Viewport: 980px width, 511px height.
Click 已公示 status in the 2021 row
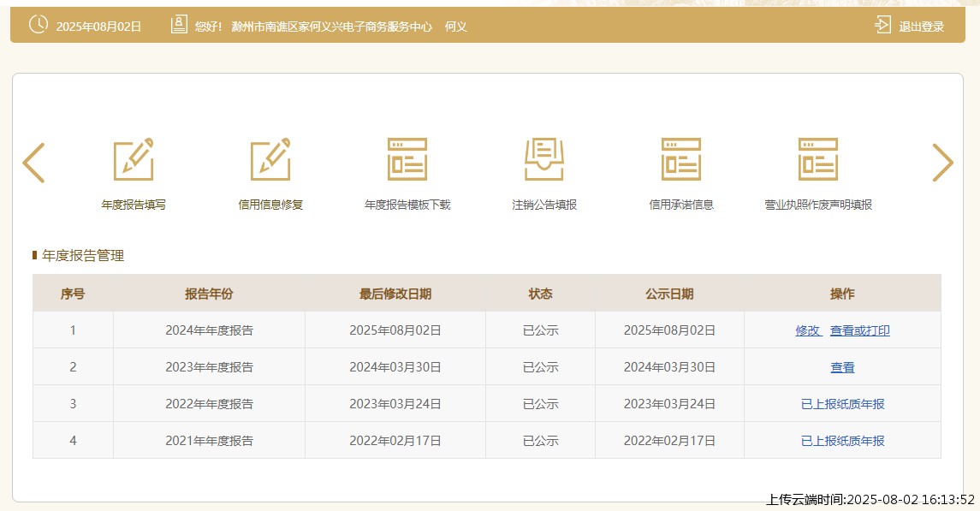(x=541, y=441)
